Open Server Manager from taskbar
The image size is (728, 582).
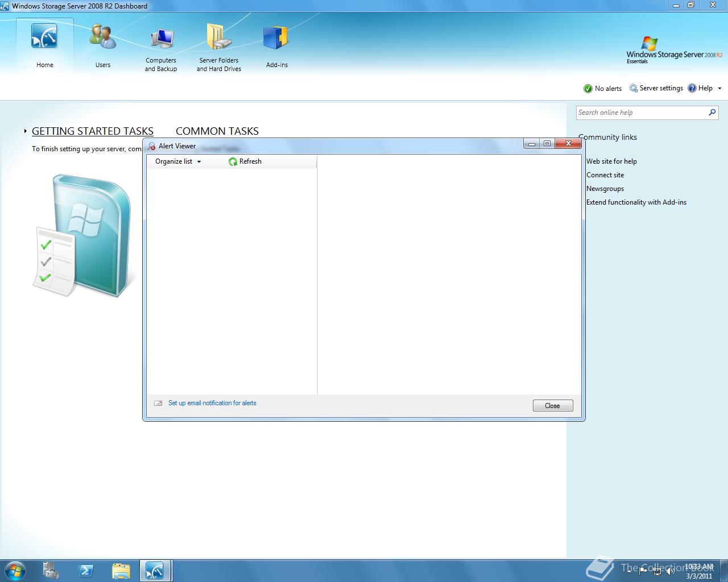pyautogui.click(x=51, y=571)
